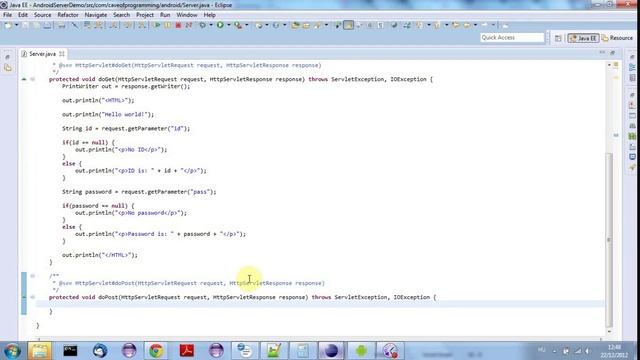
Task: Click the 'Hello world!' println line
Action: [108, 114]
